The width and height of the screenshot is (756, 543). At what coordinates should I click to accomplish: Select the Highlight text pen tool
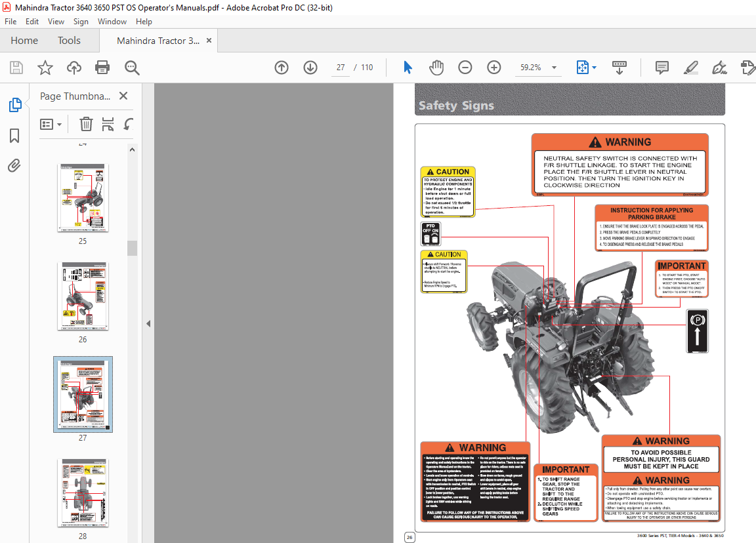pyautogui.click(x=691, y=68)
